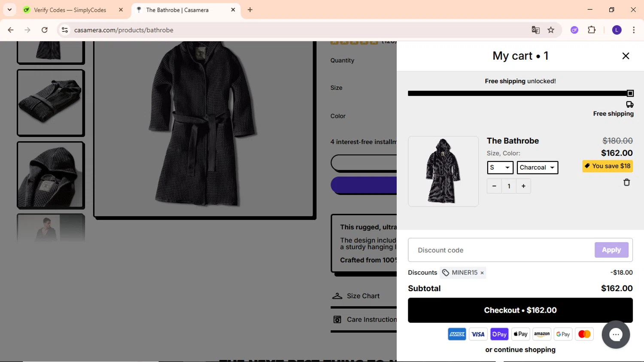The height and width of the screenshot is (362, 644).
Task: Decrease bathrobe quantity with minus button
Action: (x=494, y=186)
